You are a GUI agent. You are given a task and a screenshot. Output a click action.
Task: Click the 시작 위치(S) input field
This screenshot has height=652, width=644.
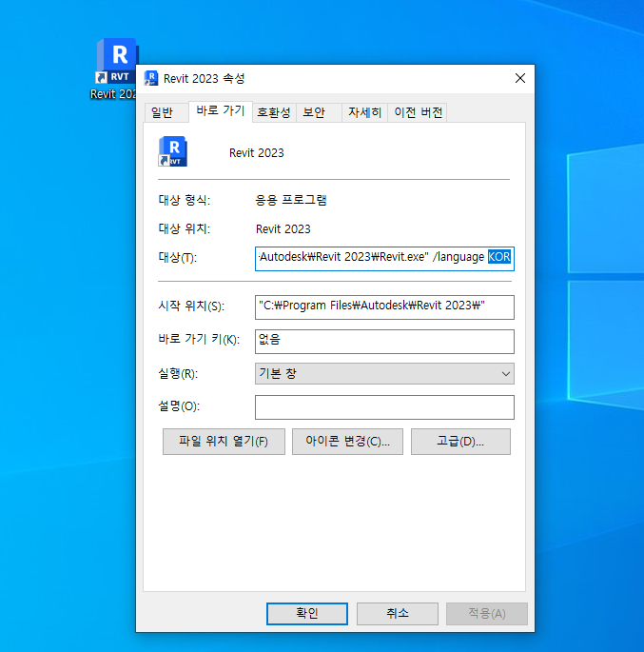(x=384, y=306)
